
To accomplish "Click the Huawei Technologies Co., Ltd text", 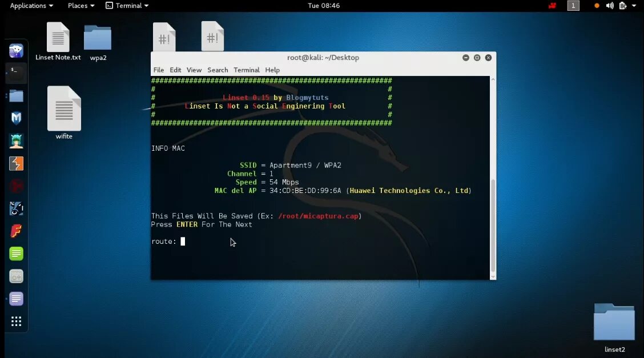I will (409, 191).
